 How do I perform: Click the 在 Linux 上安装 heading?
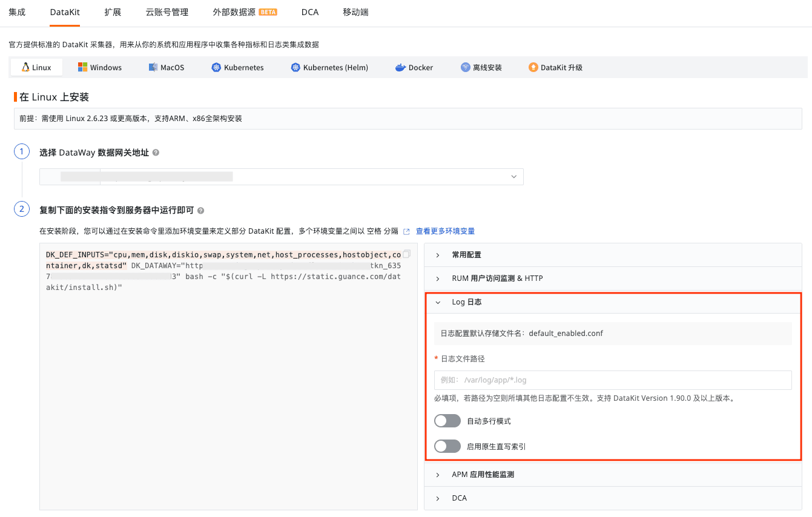click(54, 97)
